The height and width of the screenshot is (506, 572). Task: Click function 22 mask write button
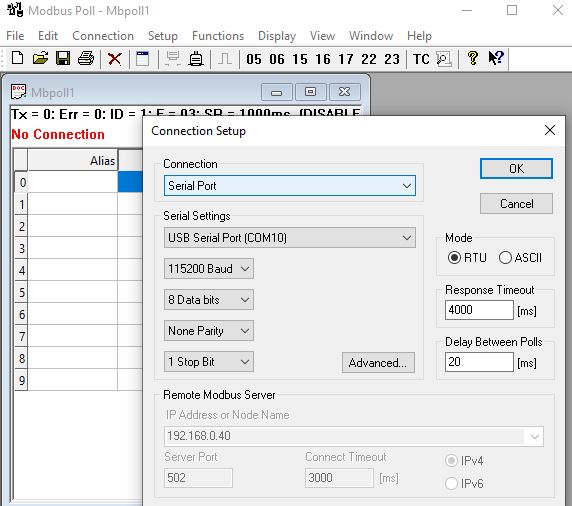point(369,59)
